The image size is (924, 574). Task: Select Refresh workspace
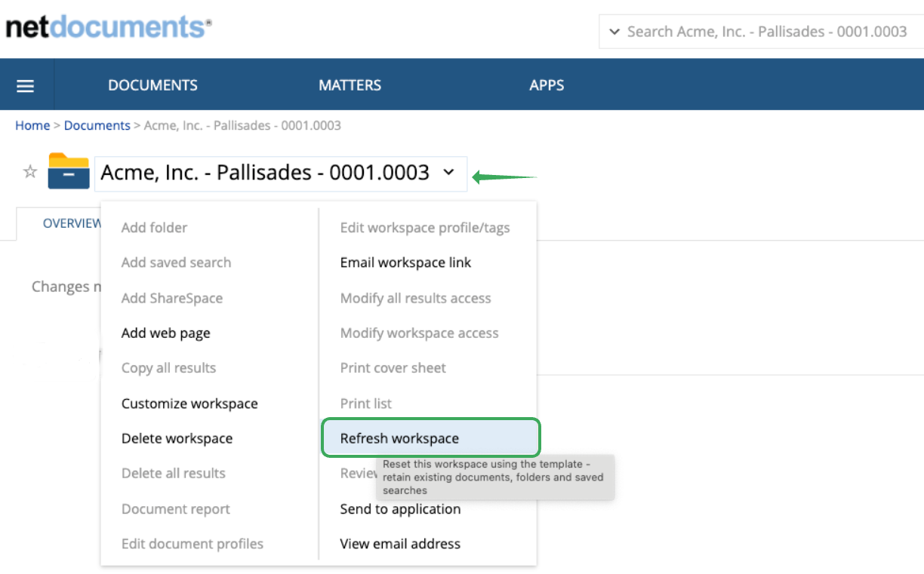(x=431, y=438)
